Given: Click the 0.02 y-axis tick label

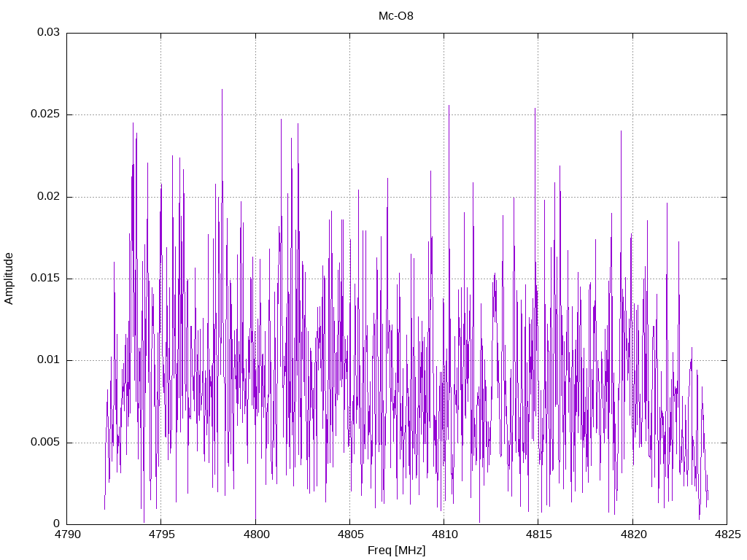Looking at the screenshot, I should point(49,196).
